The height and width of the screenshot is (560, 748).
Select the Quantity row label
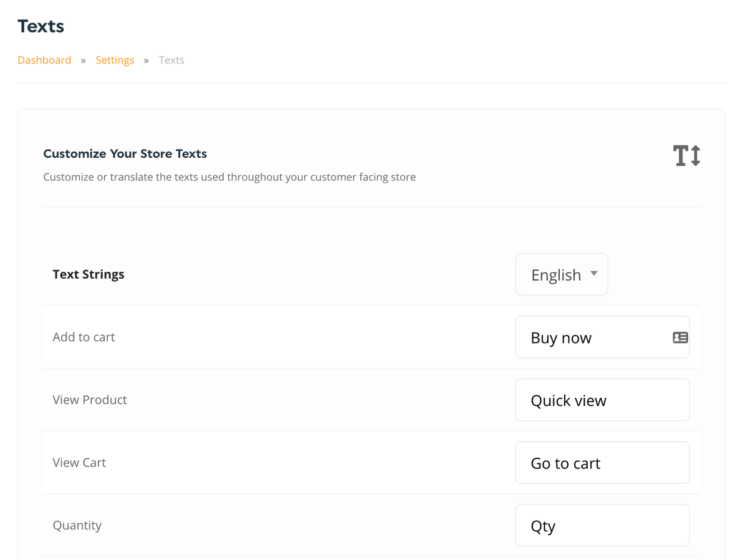click(x=77, y=525)
